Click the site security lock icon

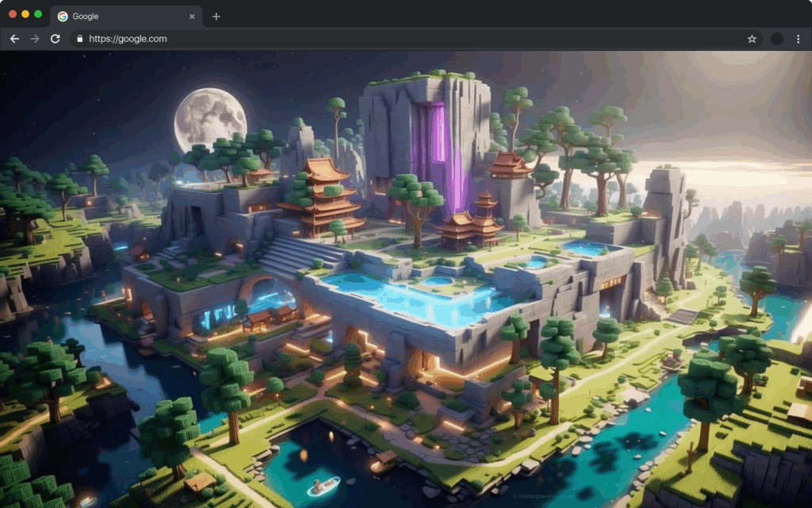pyautogui.click(x=79, y=38)
